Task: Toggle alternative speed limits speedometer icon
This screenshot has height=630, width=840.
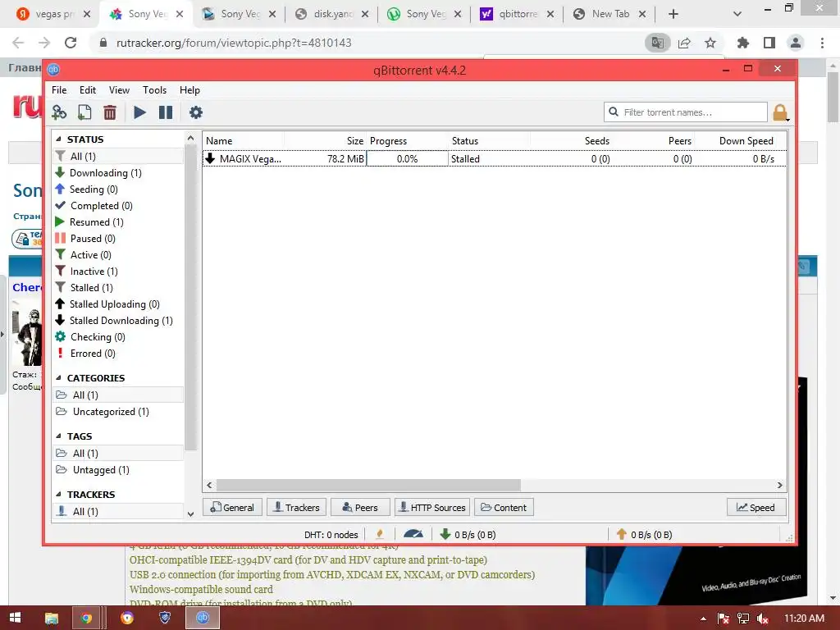Action: pos(413,534)
